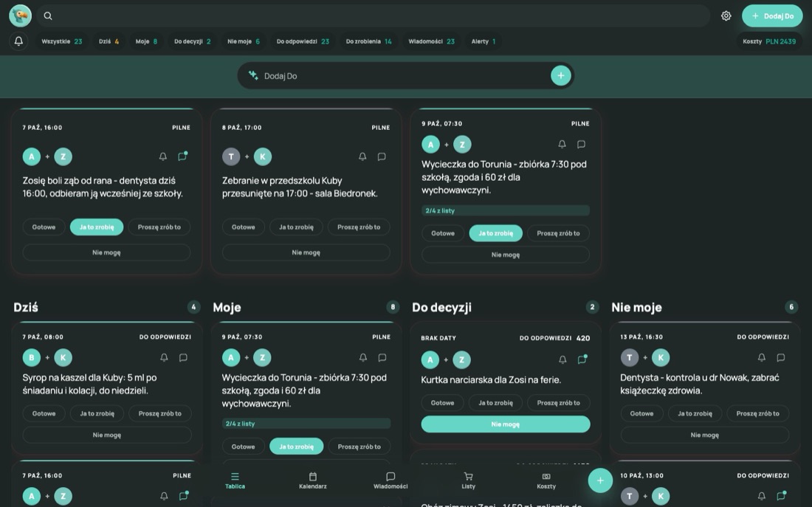Toggle Ja to zrobię on the Zosię boli ząb card
The width and height of the screenshot is (812, 507).
tap(96, 227)
